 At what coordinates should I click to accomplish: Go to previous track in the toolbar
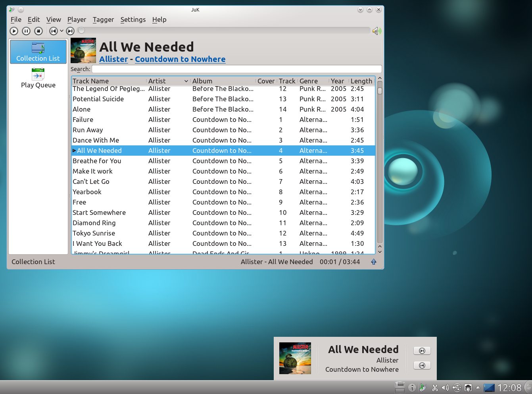click(53, 31)
